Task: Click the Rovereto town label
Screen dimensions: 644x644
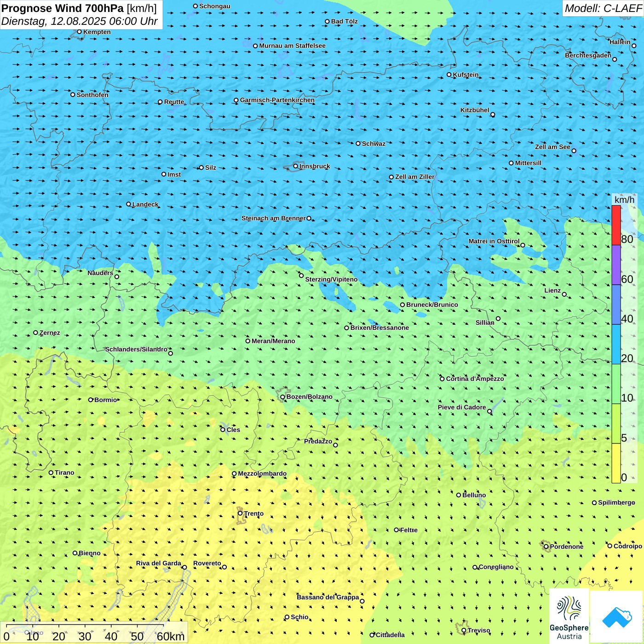Action: click(x=207, y=563)
